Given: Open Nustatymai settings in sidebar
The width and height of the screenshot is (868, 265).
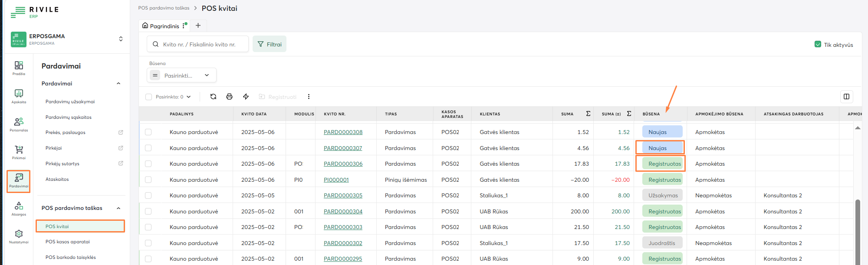Looking at the screenshot, I should (x=19, y=236).
